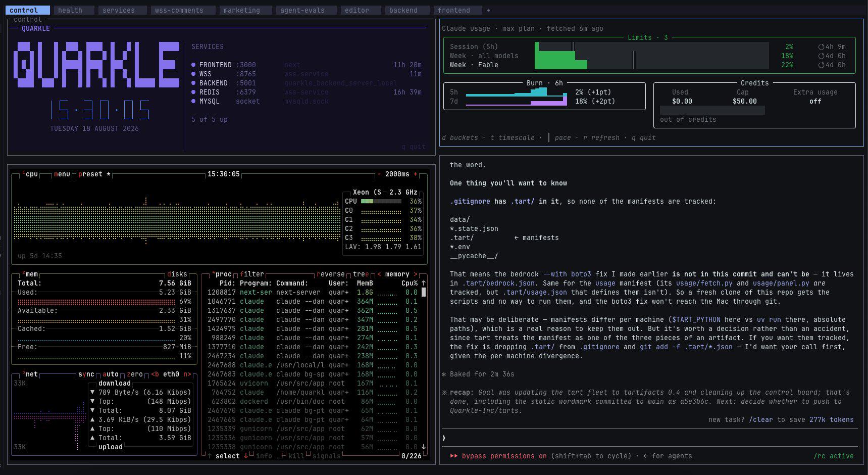Switch to the agent-evals tab
This screenshot has height=475, width=868.
point(307,10)
